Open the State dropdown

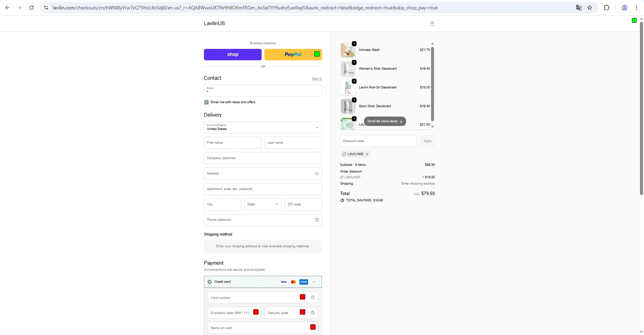(x=263, y=205)
